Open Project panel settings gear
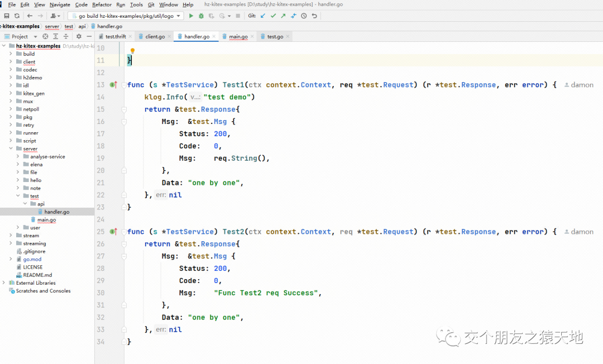603x364 pixels. coord(79,36)
